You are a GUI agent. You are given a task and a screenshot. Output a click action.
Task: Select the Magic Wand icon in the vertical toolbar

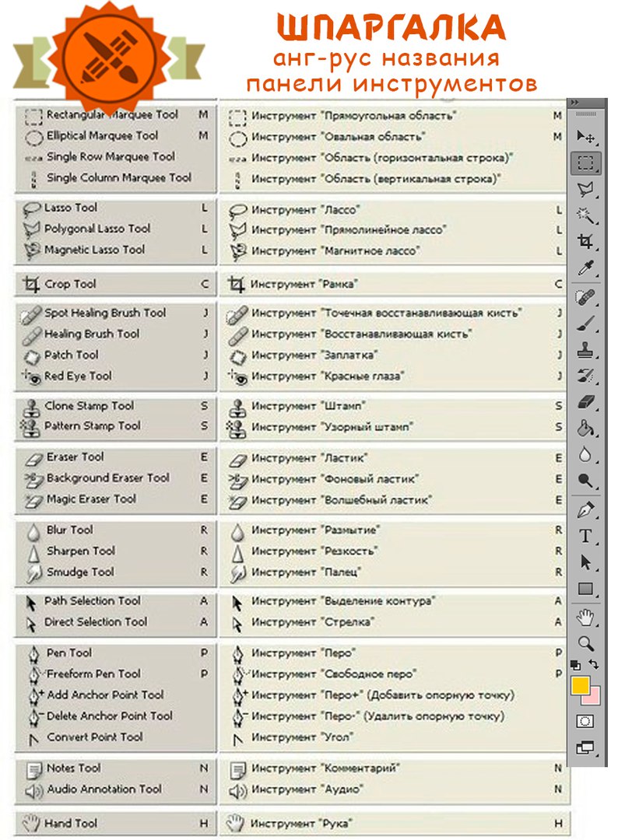[586, 216]
